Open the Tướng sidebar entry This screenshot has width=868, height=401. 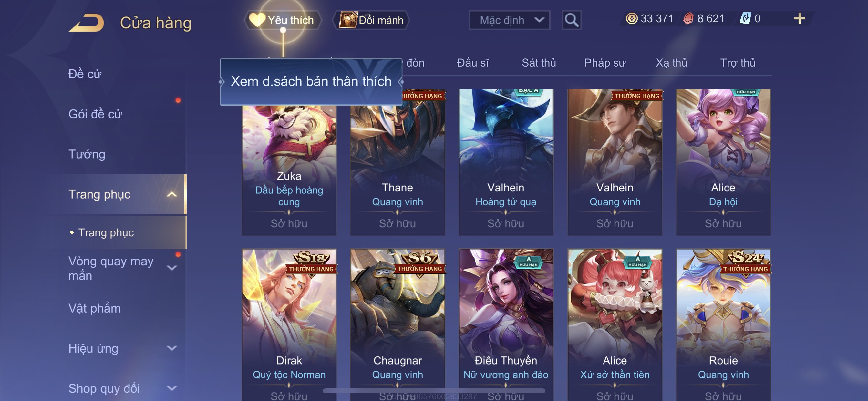tap(87, 154)
